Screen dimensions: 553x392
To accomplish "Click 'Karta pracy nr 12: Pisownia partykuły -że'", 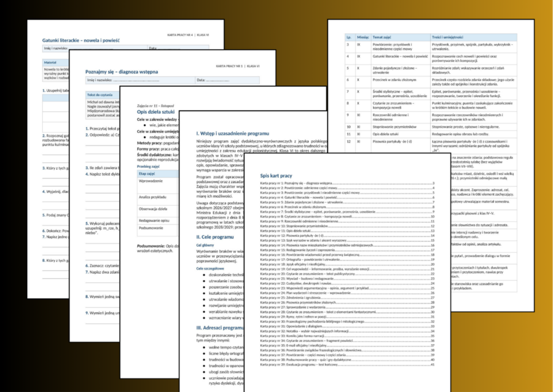I will pyautogui.click(x=347, y=235).
